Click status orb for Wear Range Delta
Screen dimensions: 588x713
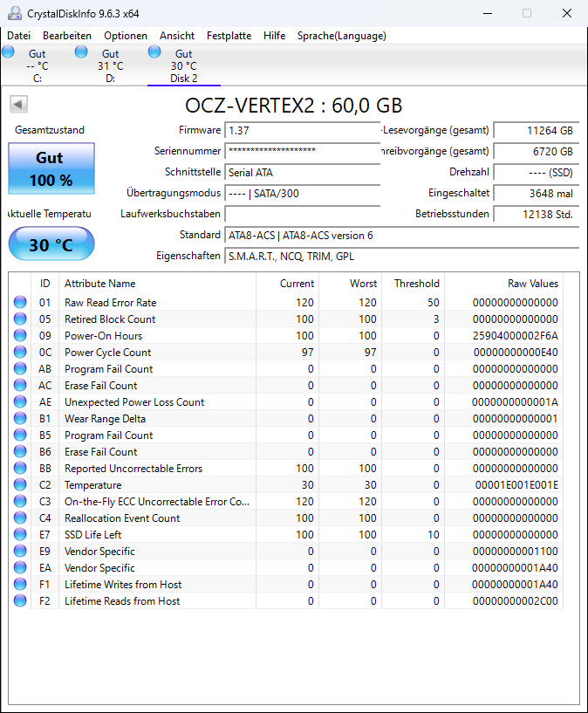20,418
